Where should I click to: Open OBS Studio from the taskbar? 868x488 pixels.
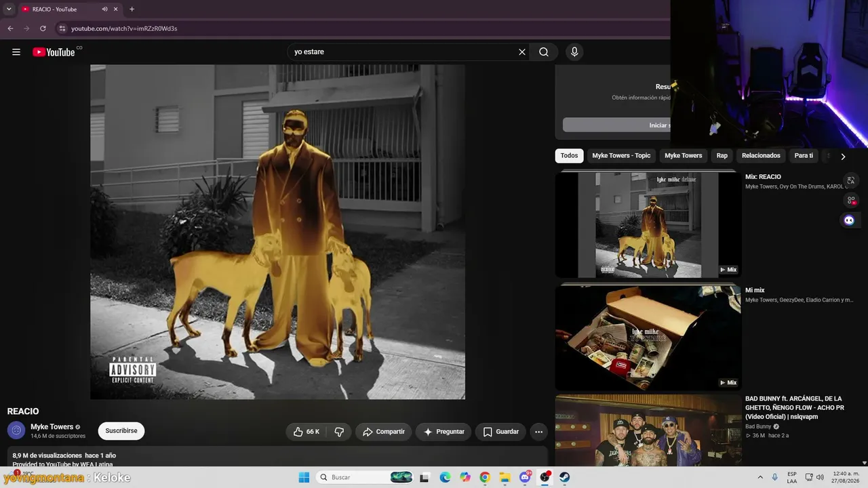tap(545, 477)
